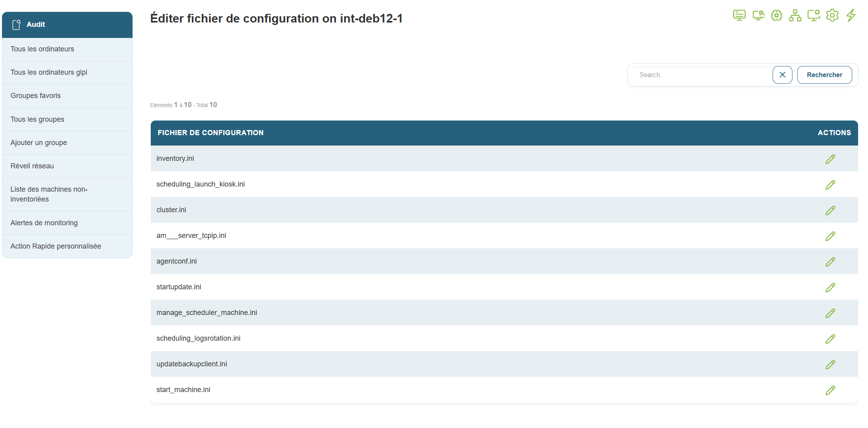Image resolution: width=868 pixels, height=428 pixels.
Task: Open the plain gear settings icon
Action: 832,15
